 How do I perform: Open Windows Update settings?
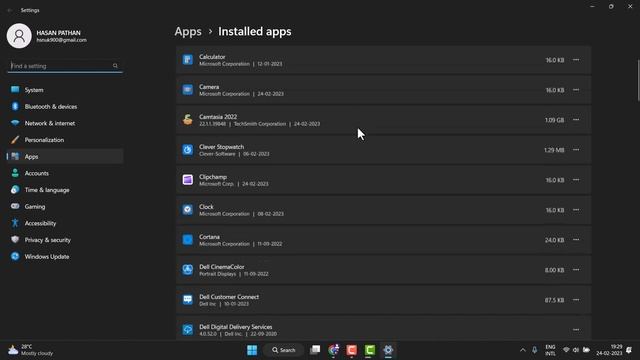tap(65, 257)
